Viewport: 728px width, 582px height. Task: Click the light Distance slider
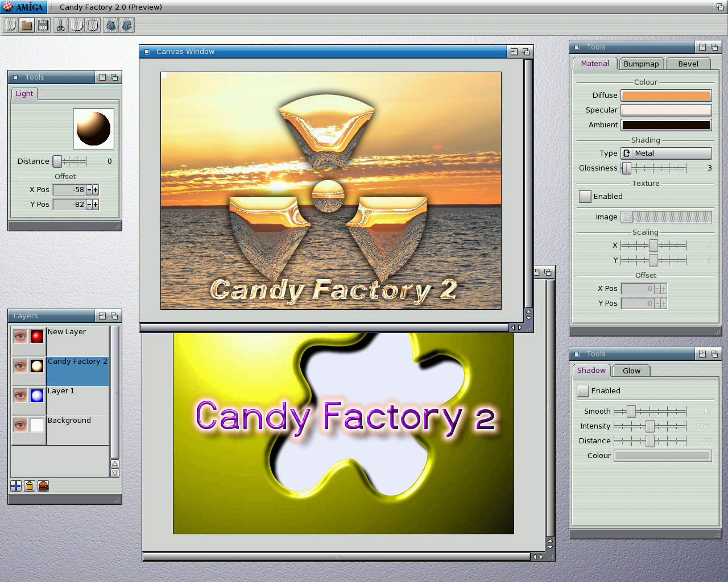(69, 161)
